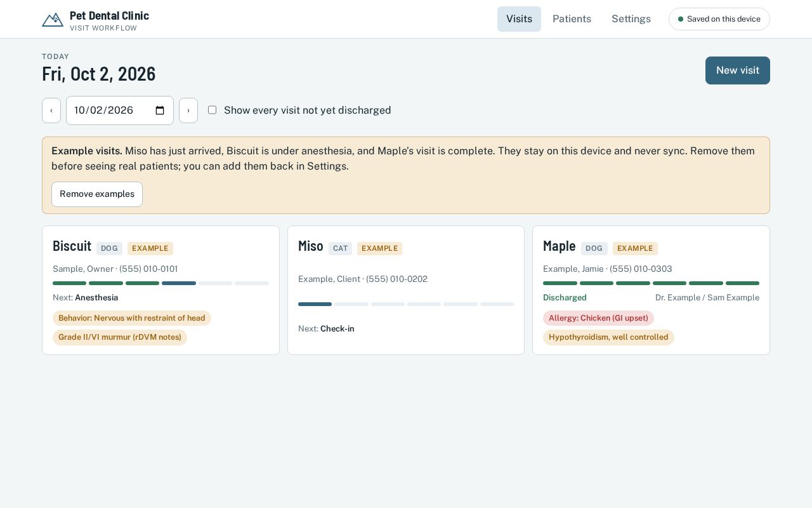This screenshot has height=508, width=812.
Task: Click 'Example, Client · (555) 010-0202' contact line
Action: pos(363,279)
